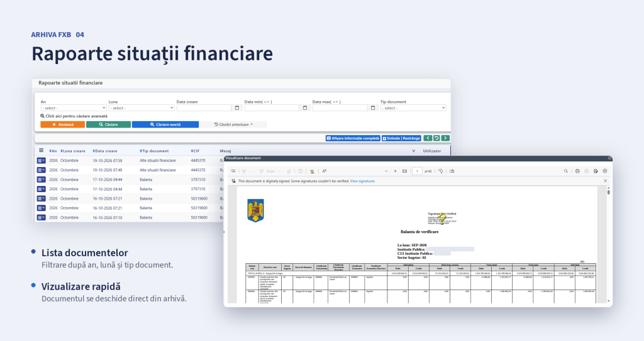Toggle PDF contents sidebar icon

(233, 171)
